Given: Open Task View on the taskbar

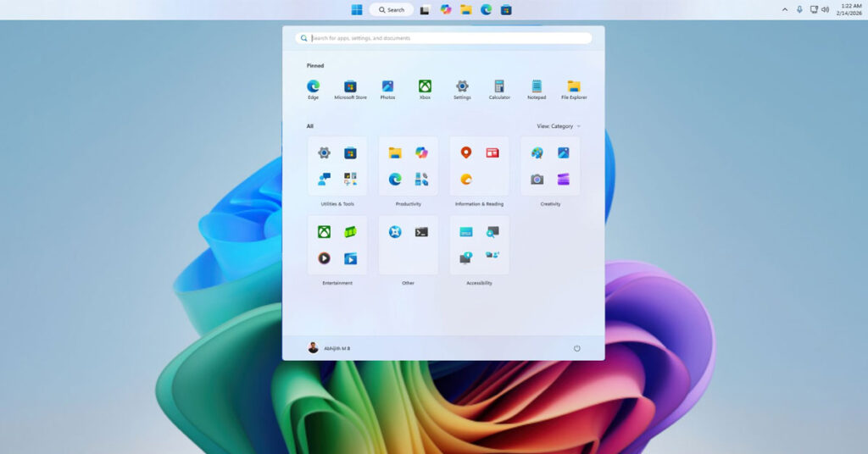Looking at the screenshot, I should coord(426,10).
